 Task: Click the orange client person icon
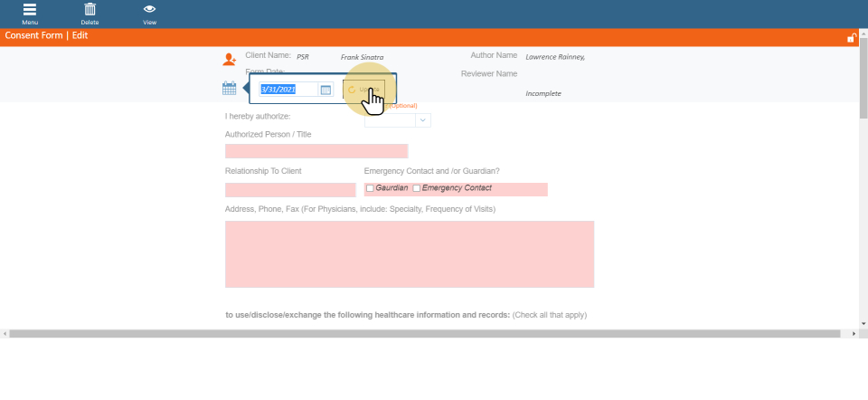tap(230, 60)
